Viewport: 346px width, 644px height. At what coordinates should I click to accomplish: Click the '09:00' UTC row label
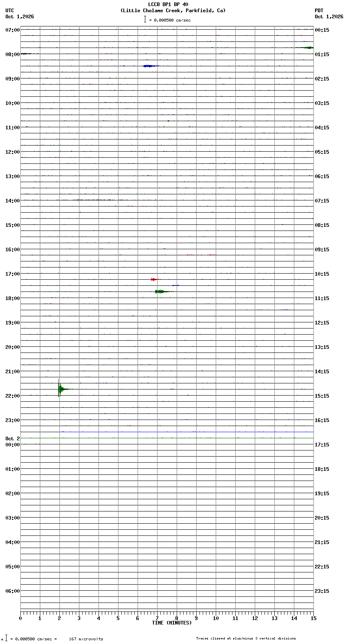pos(13,79)
